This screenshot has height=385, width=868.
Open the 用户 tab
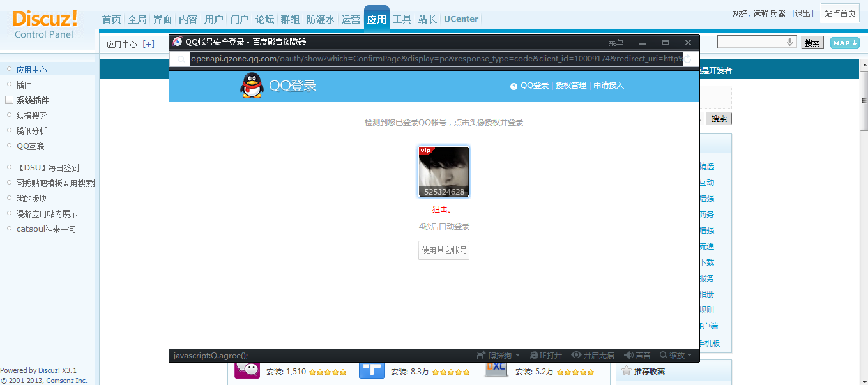point(214,19)
